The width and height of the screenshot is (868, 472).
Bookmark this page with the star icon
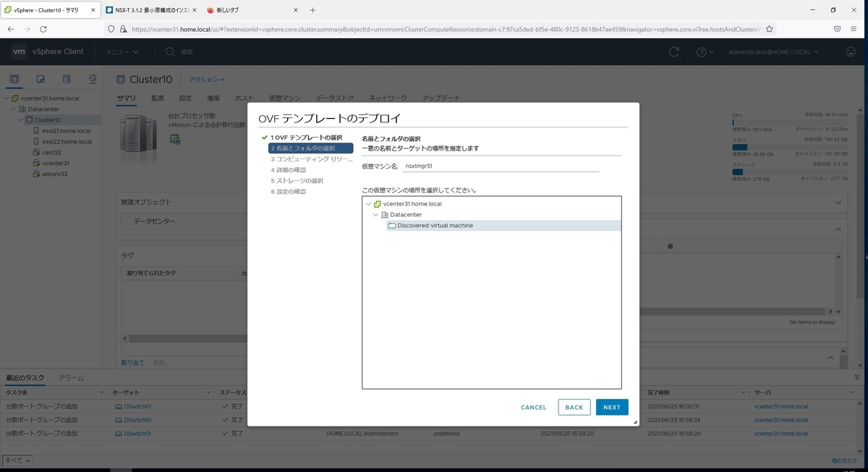(x=770, y=29)
